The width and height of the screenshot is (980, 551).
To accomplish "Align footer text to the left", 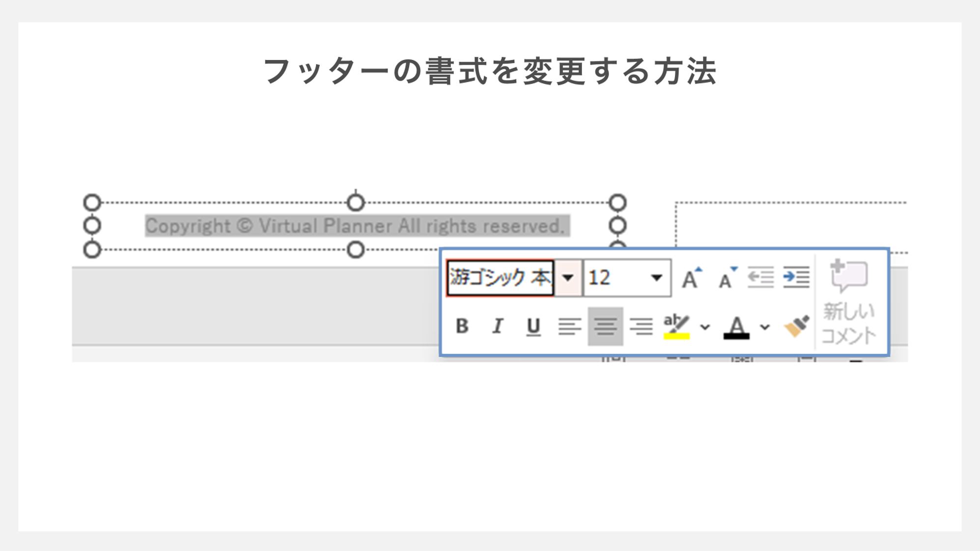I will (569, 326).
